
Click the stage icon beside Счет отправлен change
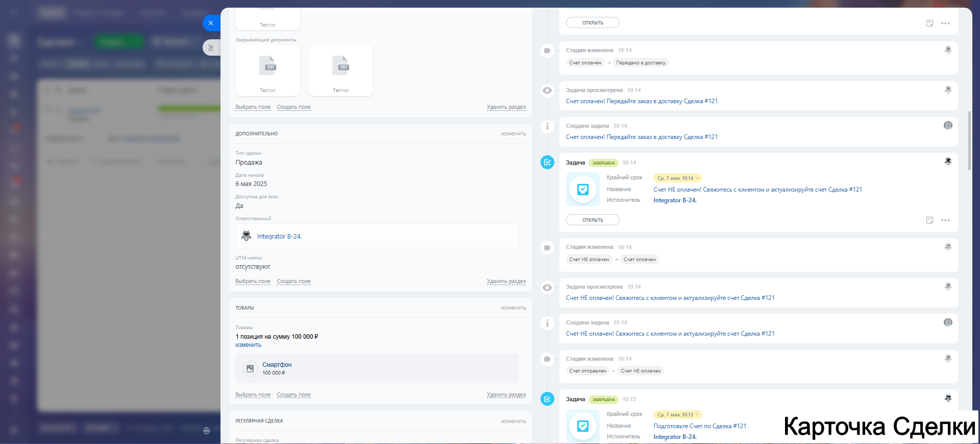click(x=547, y=359)
